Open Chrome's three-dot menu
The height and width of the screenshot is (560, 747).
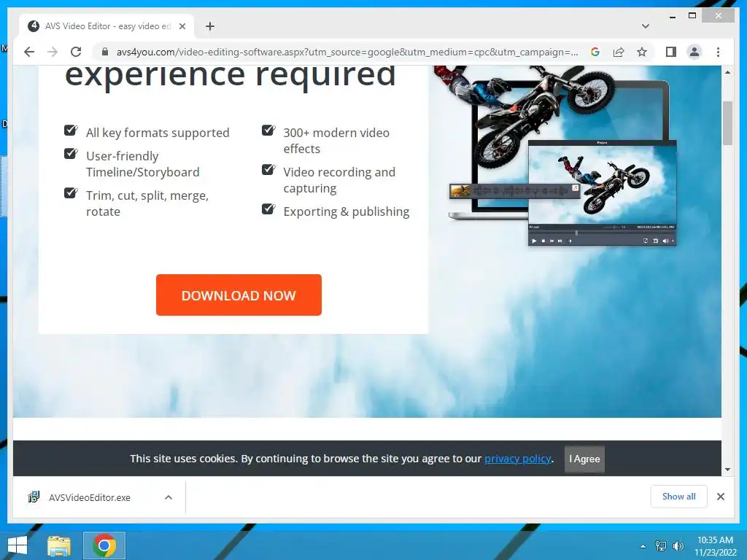[718, 52]
